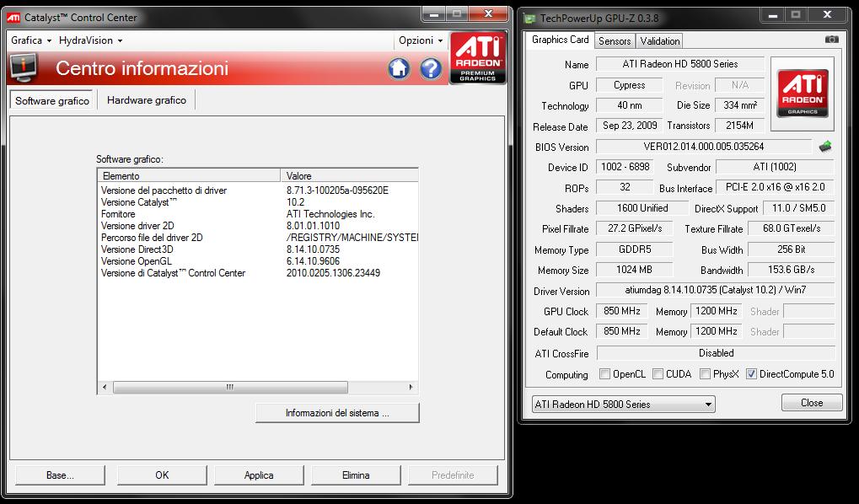
Task: Go to Catalyst Control Center home icon
Action: (x=399, y=68)
